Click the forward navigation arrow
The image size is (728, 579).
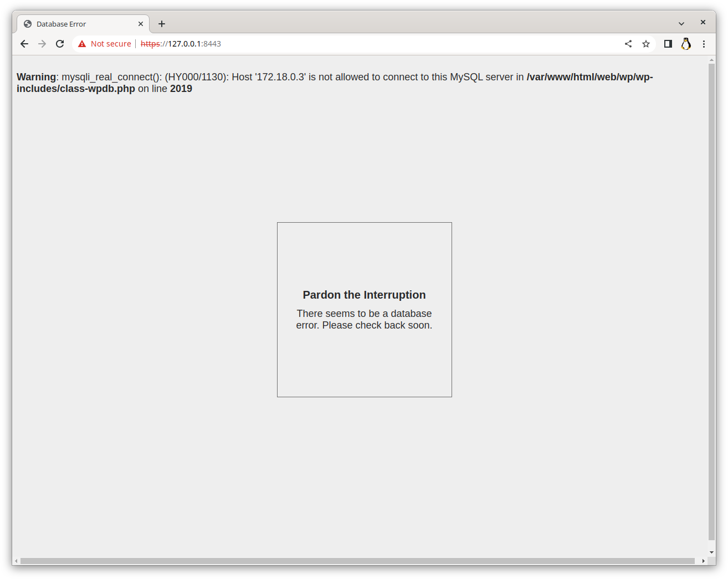coord(42,44)
